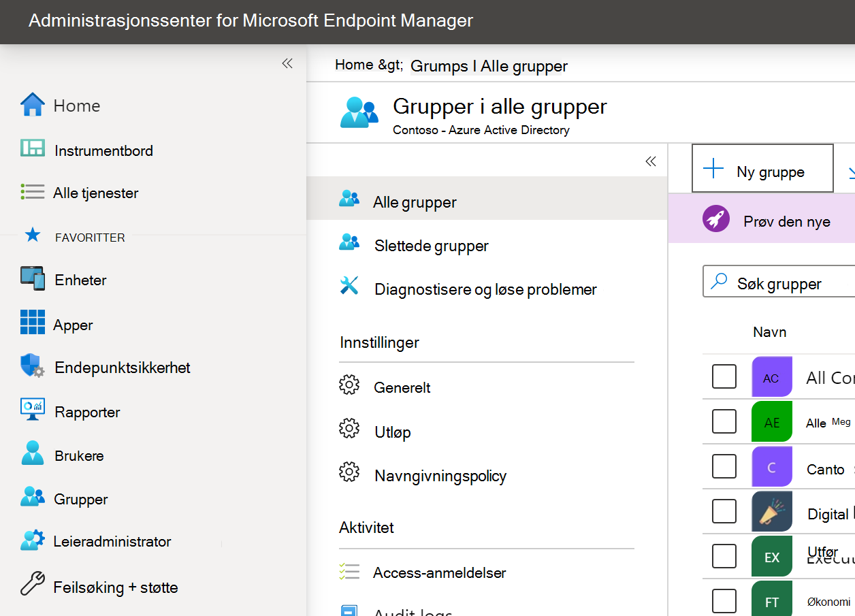Click the Utløp gear icon
855x616 pixels.
coord(349,429)
